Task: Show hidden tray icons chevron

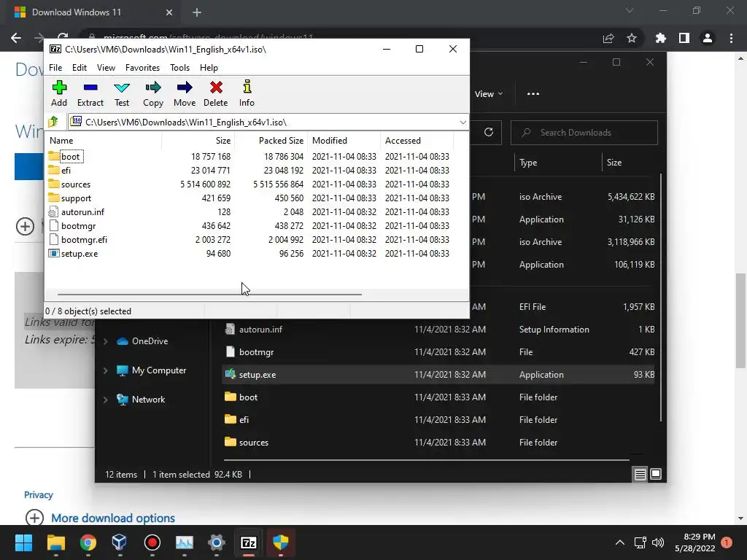Action: click(620, 542)
